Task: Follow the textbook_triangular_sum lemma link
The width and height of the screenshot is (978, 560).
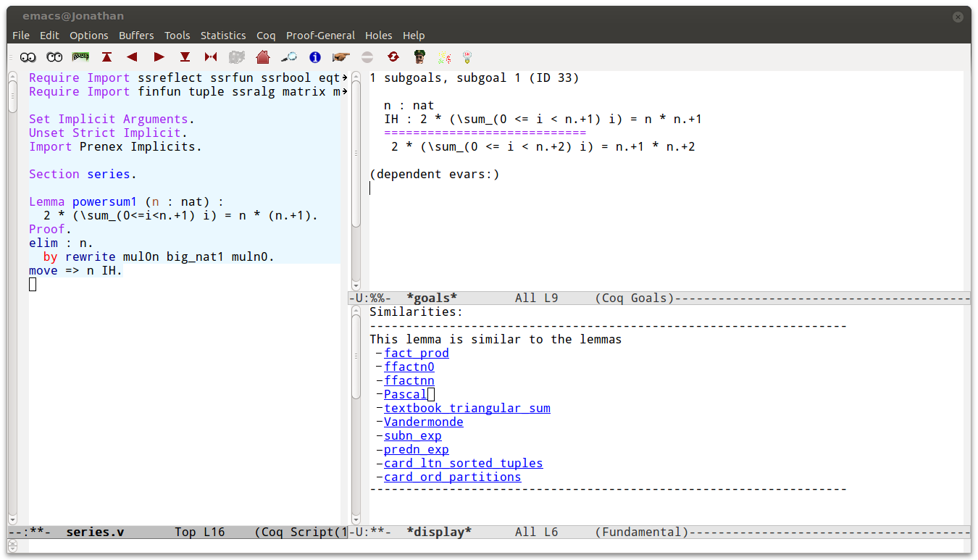Action: [x=467, y=408]
